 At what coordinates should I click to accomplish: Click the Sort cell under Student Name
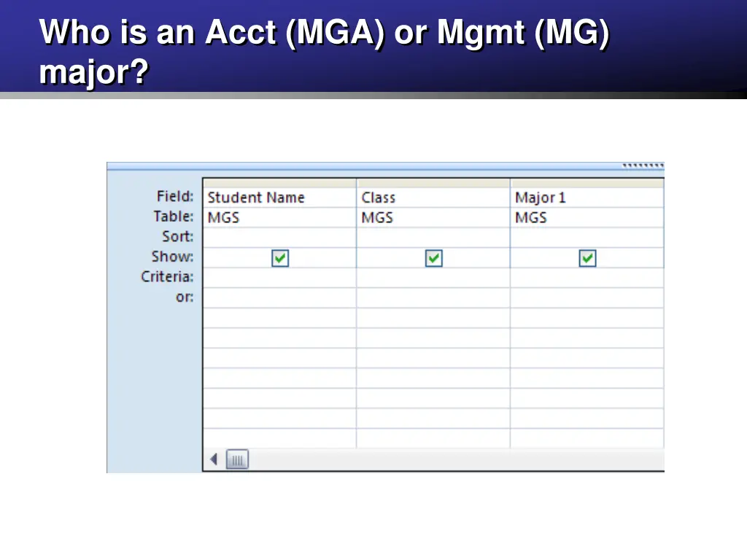point(279,237)
